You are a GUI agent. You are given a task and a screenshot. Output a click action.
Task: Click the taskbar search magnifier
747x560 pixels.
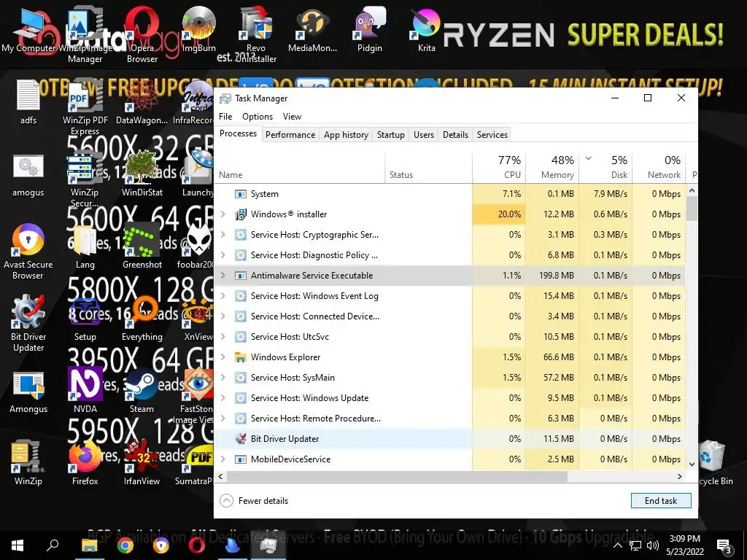click(x=53, y=545)
